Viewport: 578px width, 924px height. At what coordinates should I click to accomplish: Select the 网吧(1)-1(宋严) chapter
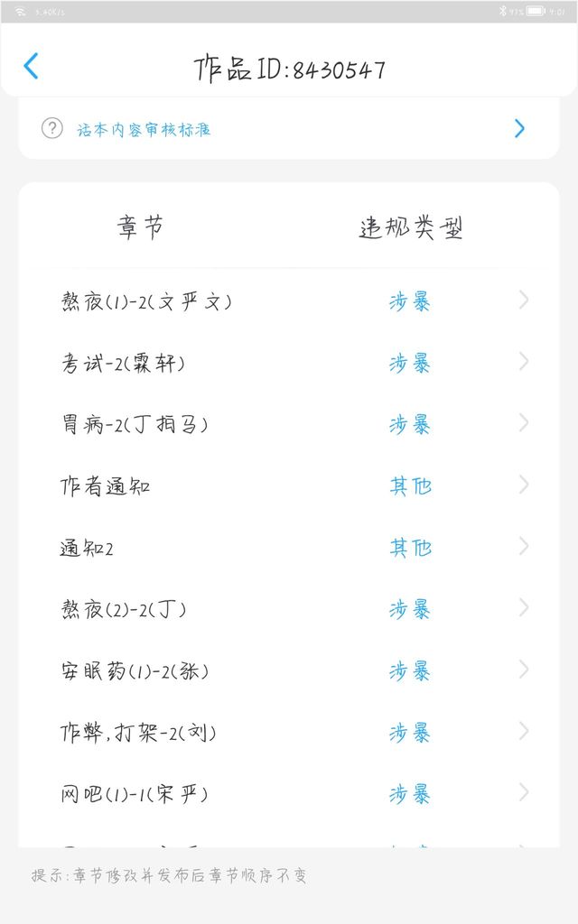[x=135, y=794]
